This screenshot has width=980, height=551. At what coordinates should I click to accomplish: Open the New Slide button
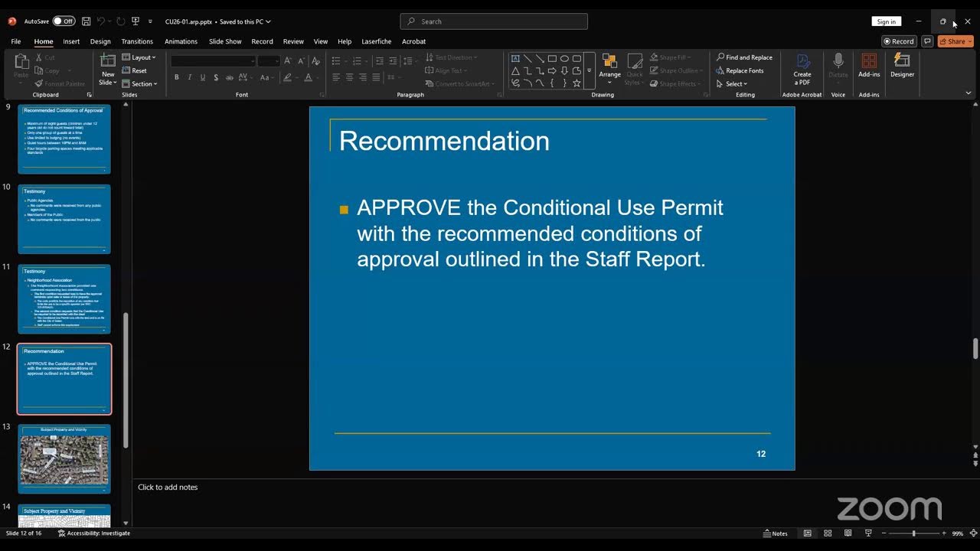pos(108,70)
